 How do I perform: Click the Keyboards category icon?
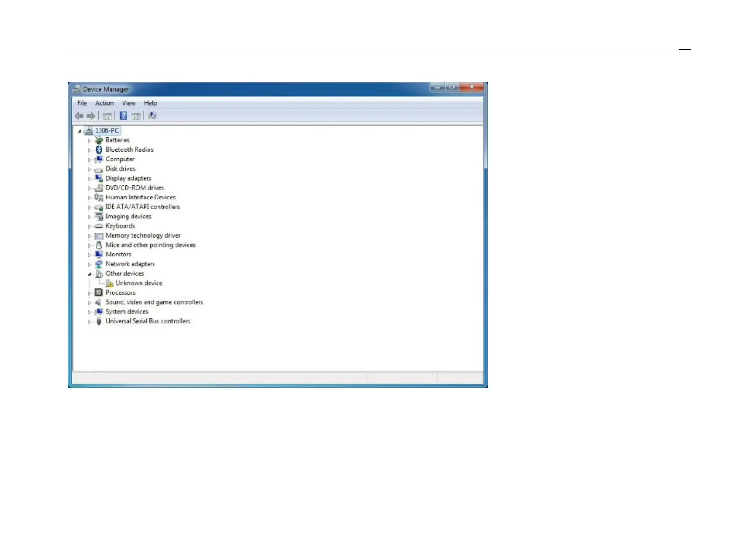(99, 226)
